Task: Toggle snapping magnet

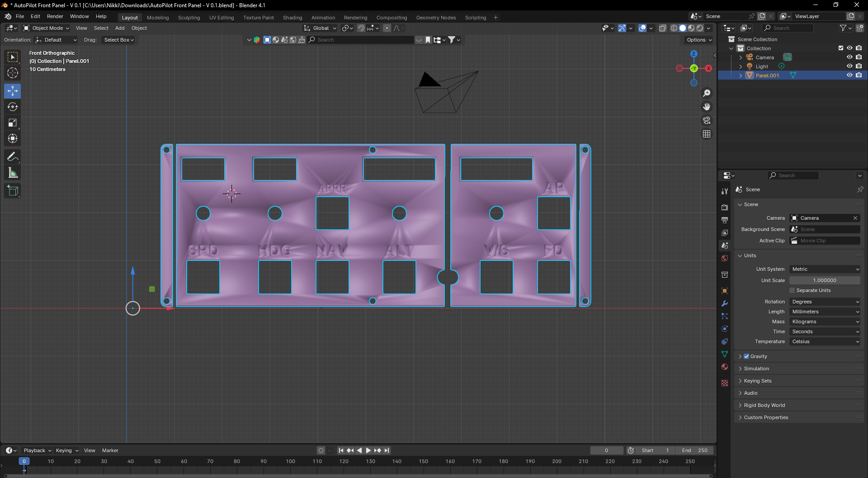Action: coord(361,28)
